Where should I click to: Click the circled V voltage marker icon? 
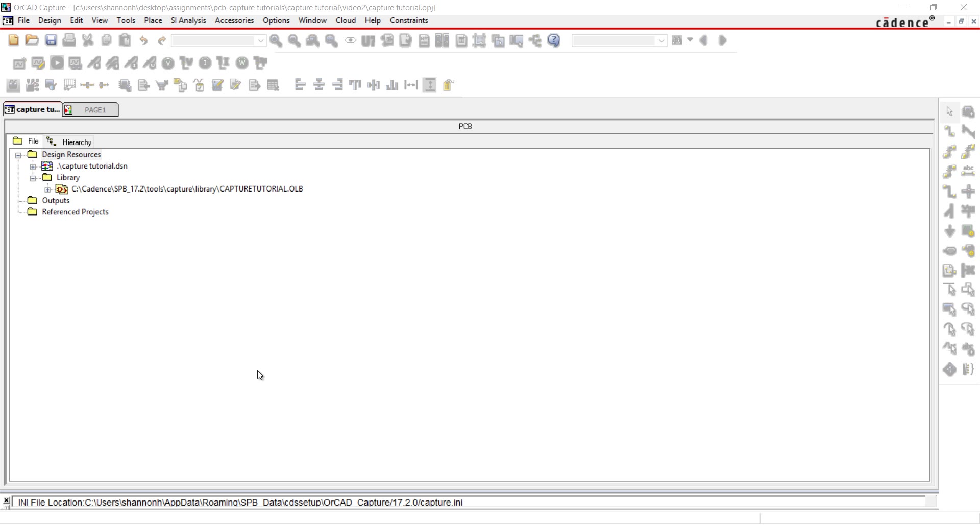[168, 63]
